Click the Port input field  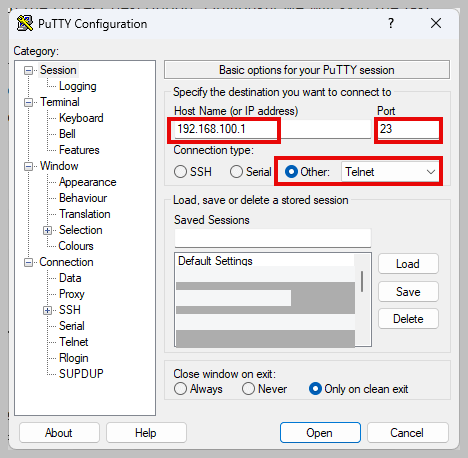[x=408, y=129]
